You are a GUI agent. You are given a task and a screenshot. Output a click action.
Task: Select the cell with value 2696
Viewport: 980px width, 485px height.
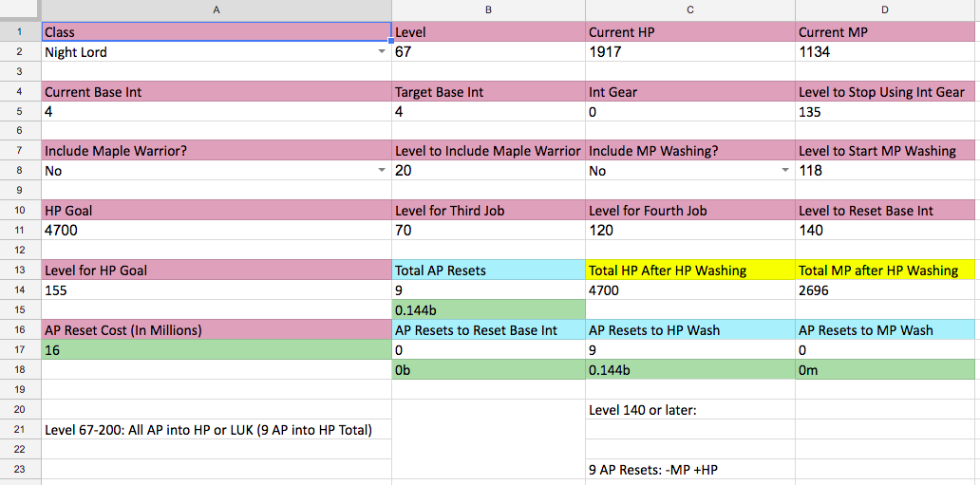click(x=885, y=289)
